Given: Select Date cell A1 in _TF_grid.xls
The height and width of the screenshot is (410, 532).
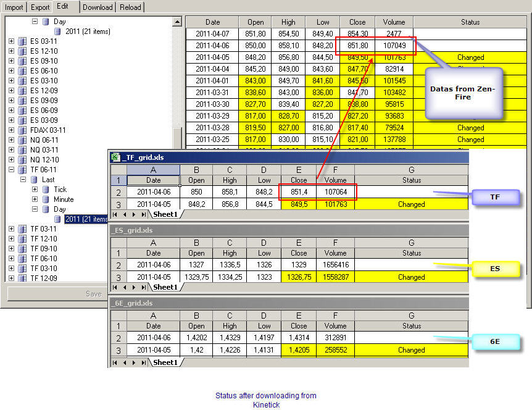Looking at the screenshot, I should coord(153,180).
